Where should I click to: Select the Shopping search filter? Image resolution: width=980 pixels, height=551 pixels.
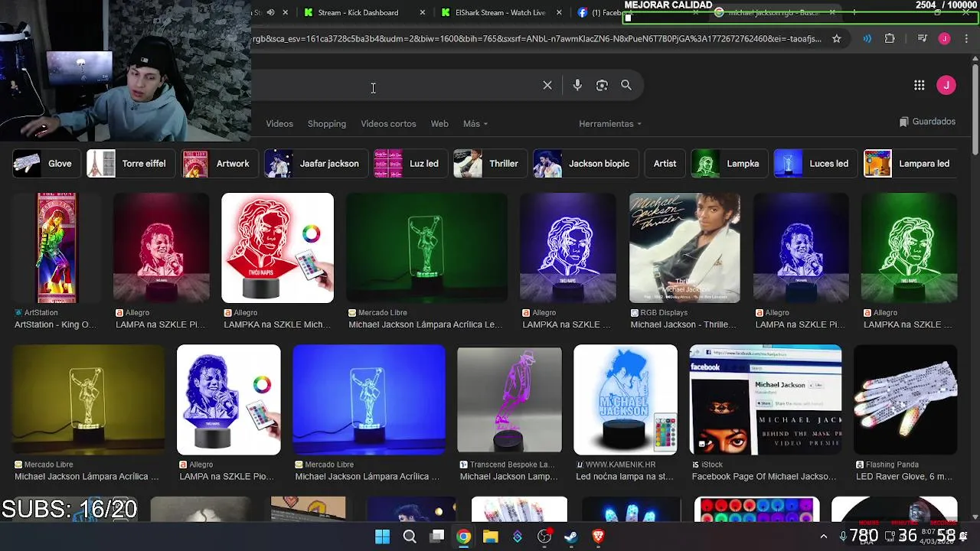327,124
